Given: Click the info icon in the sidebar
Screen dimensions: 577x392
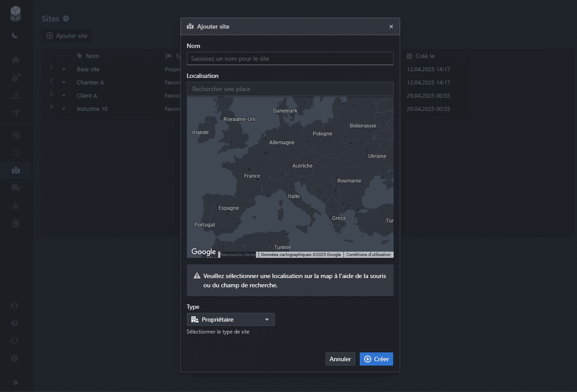Looking at the screenshot, I should pos(15,358).
